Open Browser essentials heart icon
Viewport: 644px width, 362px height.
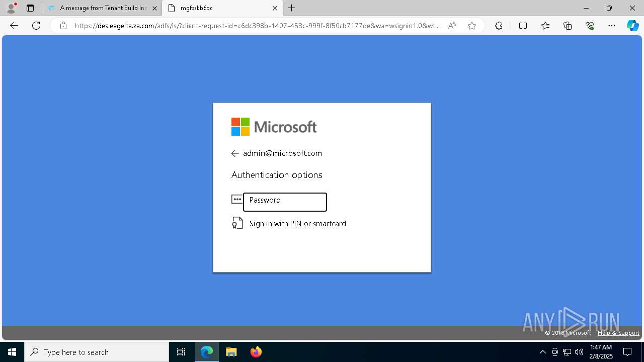click(590, 26)
